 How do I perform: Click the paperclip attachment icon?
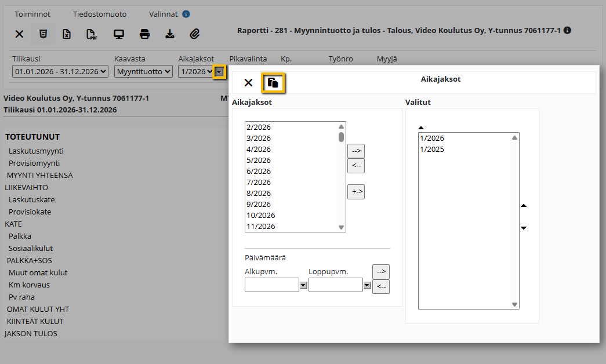195,34
